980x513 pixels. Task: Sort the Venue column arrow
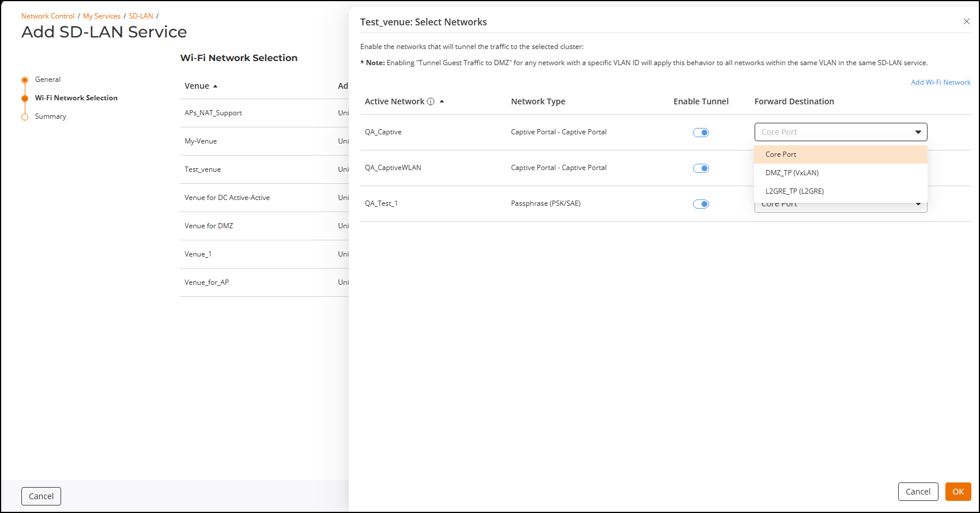tap(215, 86)
